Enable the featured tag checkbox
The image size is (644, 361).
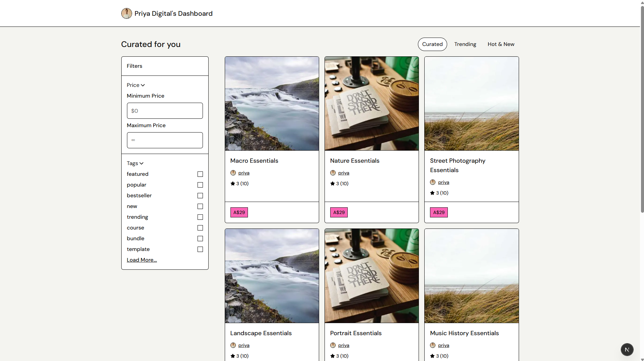click(x=200, y=174)
